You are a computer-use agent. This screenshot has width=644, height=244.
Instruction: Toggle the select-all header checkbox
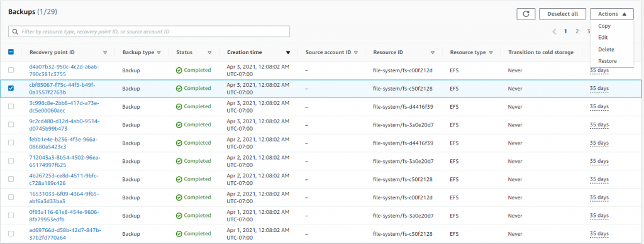(11, 52)
